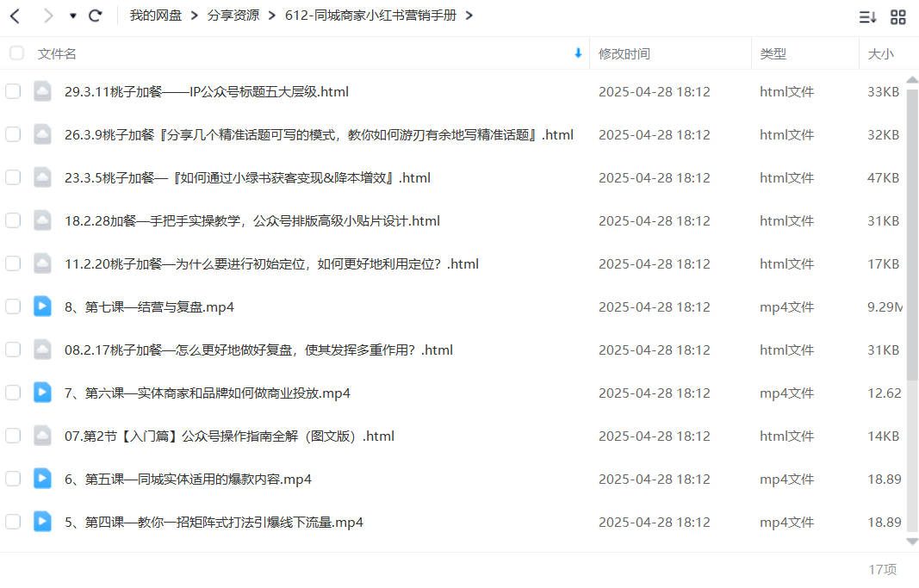
Task: Select file 08.2.17桃子加餐 做好复盘 html
Action: click(258, 350)
